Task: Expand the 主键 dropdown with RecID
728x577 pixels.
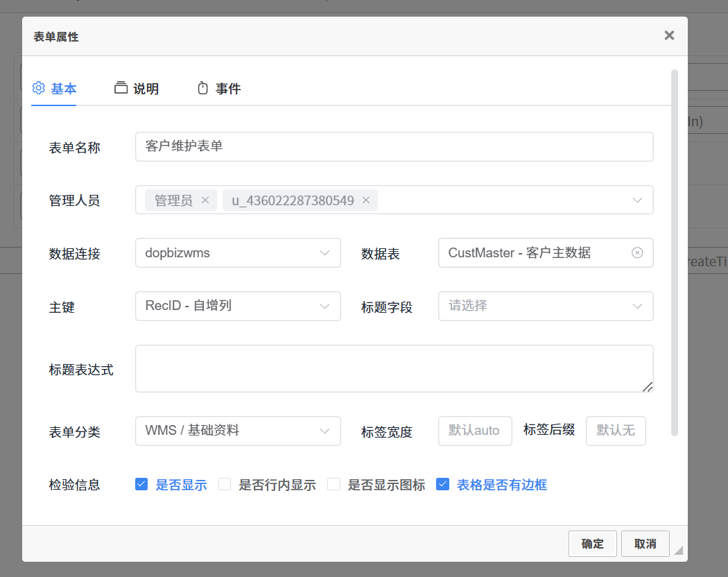Action: (238, 306)
